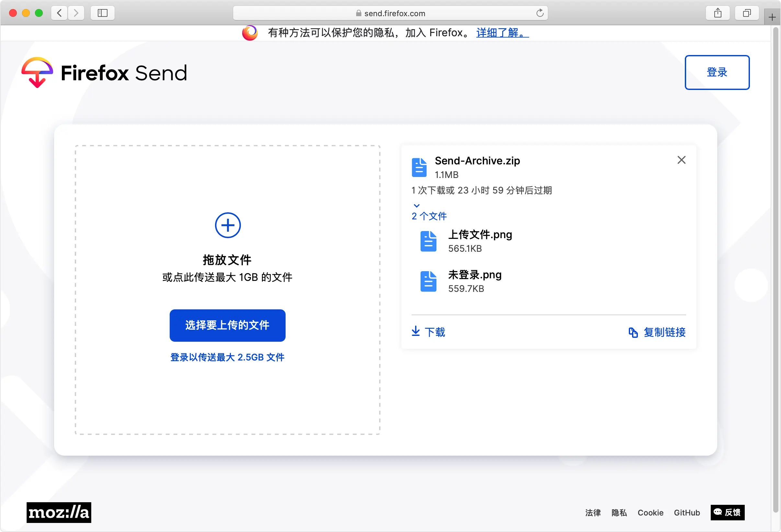Image resolution: width=781 pixels, height=532 pixels.
Task: Click 选择要上传的文件 button
Action: click(x=228, y=325)
